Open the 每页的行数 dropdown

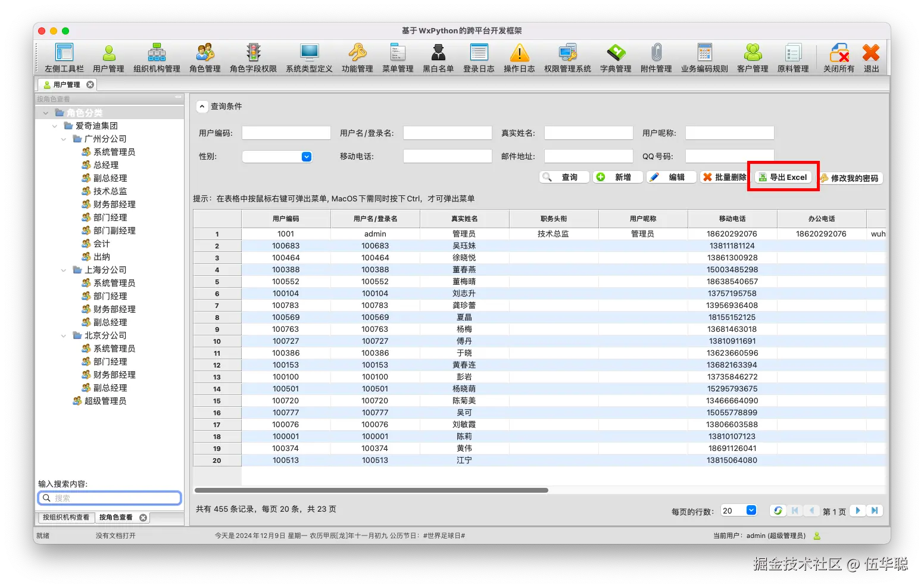(x=751, y=510)
